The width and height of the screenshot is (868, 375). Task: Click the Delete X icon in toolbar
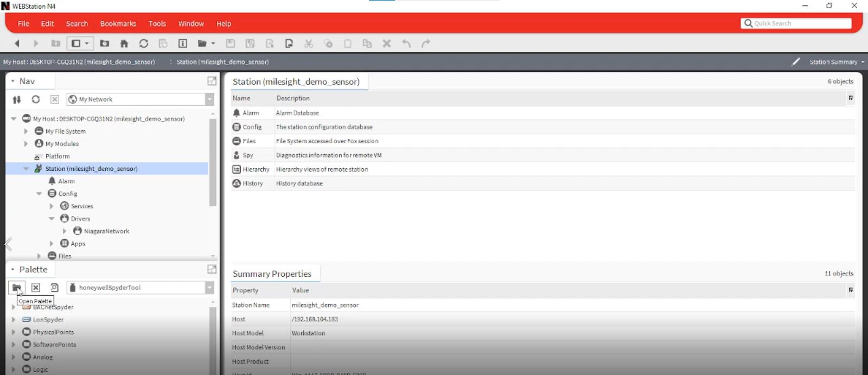387,43
